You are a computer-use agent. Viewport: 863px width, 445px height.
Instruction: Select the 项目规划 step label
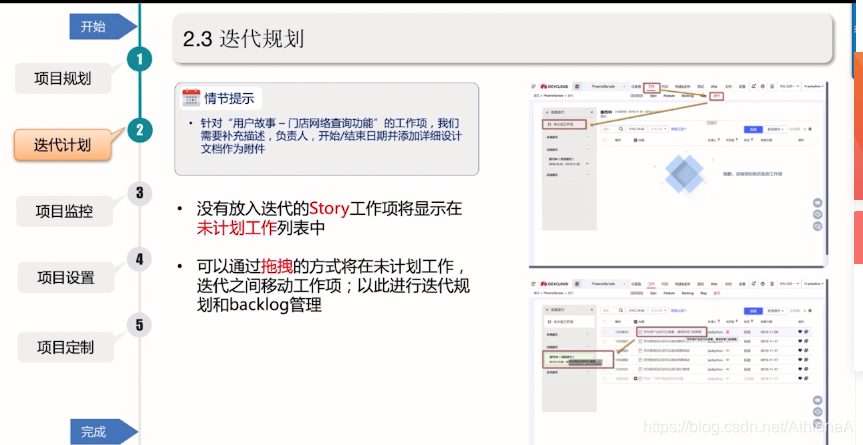pyautogui.click(x=63, y=79)
